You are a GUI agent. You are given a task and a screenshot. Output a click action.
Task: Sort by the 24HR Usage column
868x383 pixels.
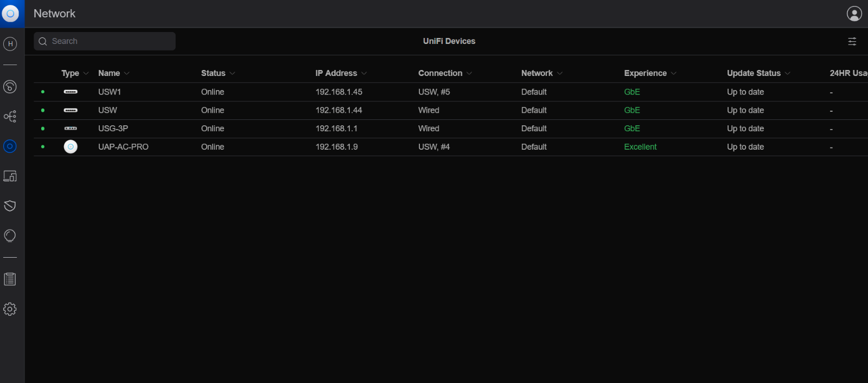[848, 73]
